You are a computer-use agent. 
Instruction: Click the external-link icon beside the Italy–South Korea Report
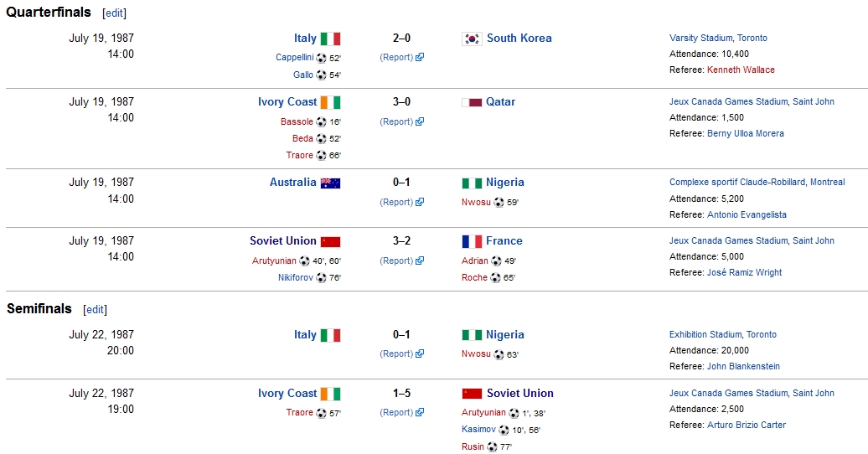pyautogui.click(x=420, y=58)
